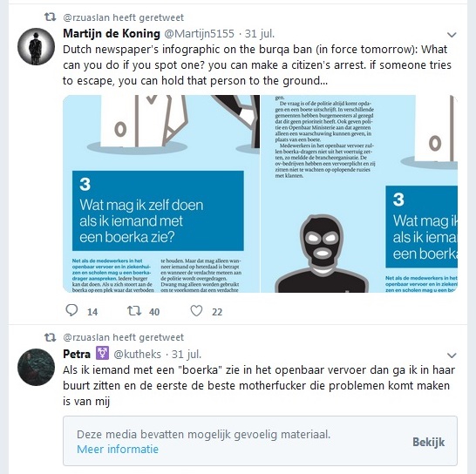Image resolution: width=476 pixels, height=474 pixels.
Task: Open Martijn de Koning's profile picture
Action: tap(36, 46)
